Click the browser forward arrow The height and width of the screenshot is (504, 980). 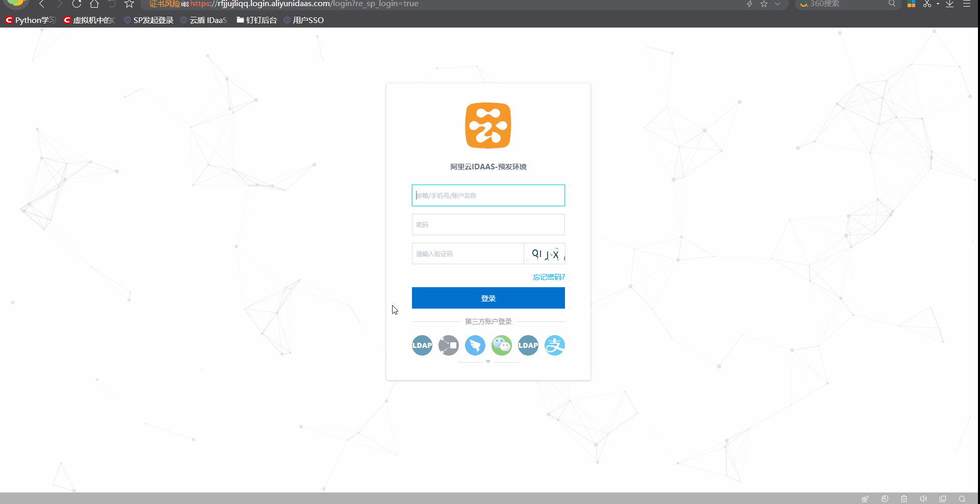[59, 4]
